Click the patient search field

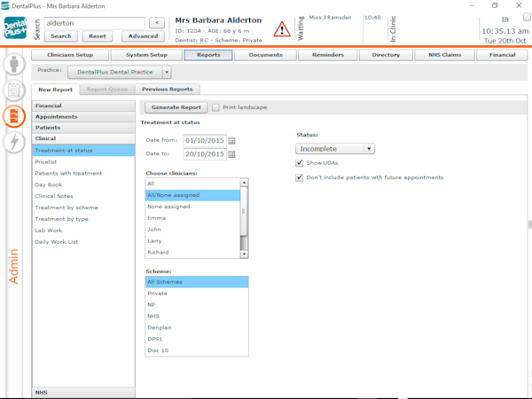(x=95, y=23)
